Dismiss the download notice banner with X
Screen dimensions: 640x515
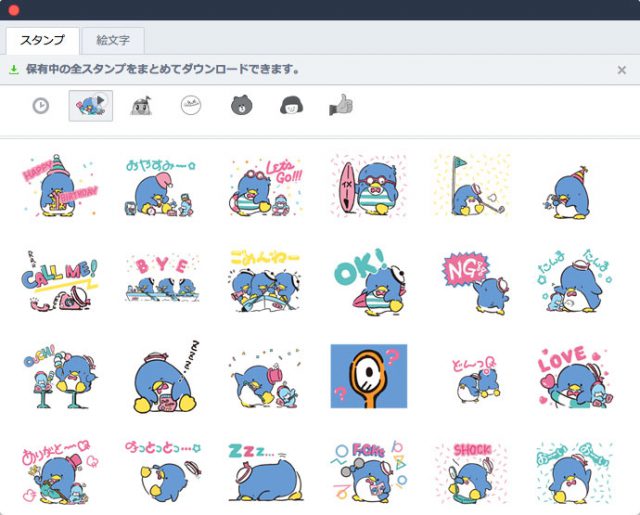coord(622,70)
